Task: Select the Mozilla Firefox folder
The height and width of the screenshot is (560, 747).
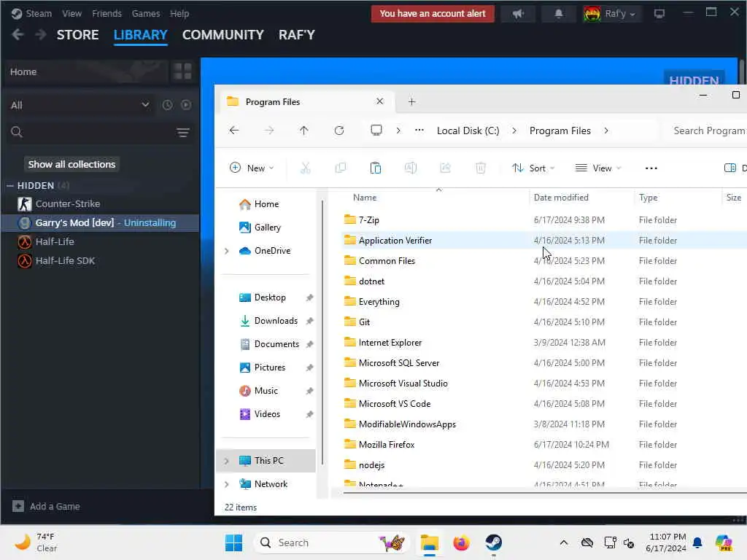Action: [x=387, y=444]
